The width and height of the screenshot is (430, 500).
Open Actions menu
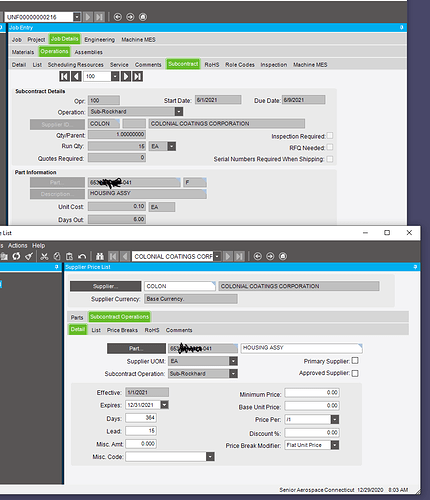pos(18,246)
